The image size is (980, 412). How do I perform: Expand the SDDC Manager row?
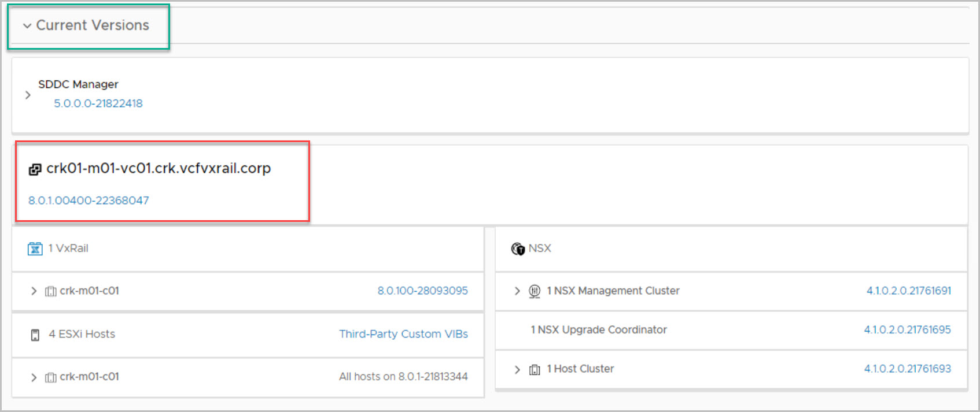coord(28,95)
